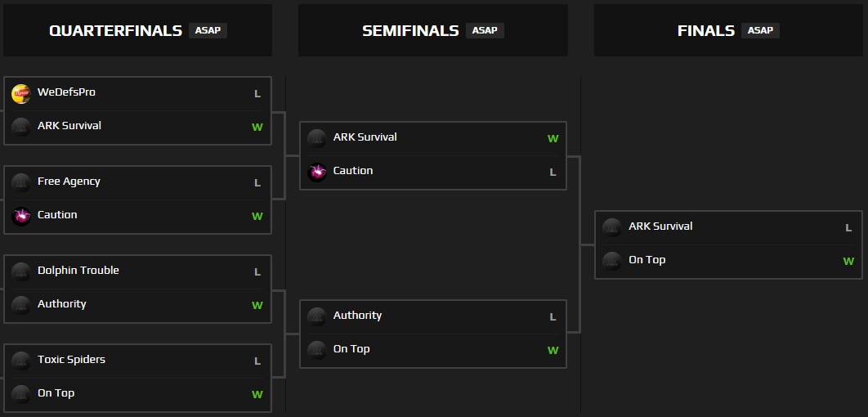Viewport: 868px width, 417px height.
Task: Click the Caution logo in semifinals
Action: (x=317, y=173)
